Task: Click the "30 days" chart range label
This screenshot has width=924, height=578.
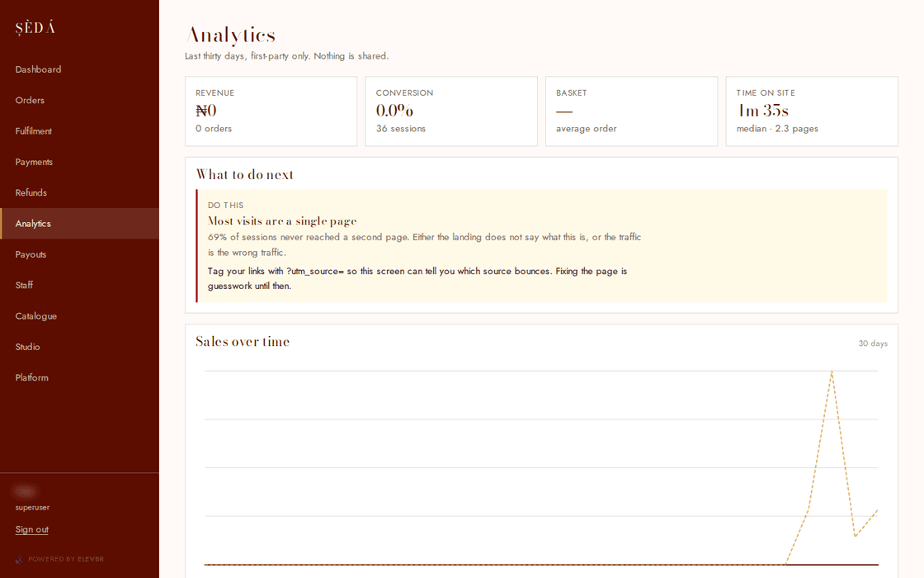Action: (x=873, y=343)
